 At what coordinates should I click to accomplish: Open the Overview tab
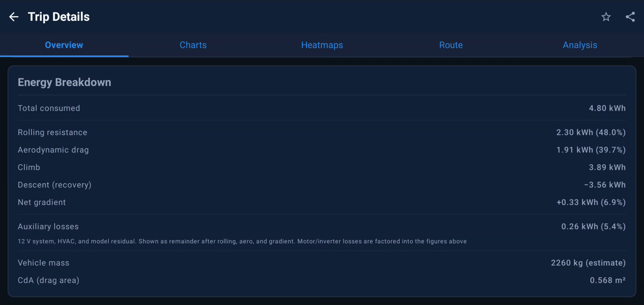pyautogui.click(x=64, y=45)
